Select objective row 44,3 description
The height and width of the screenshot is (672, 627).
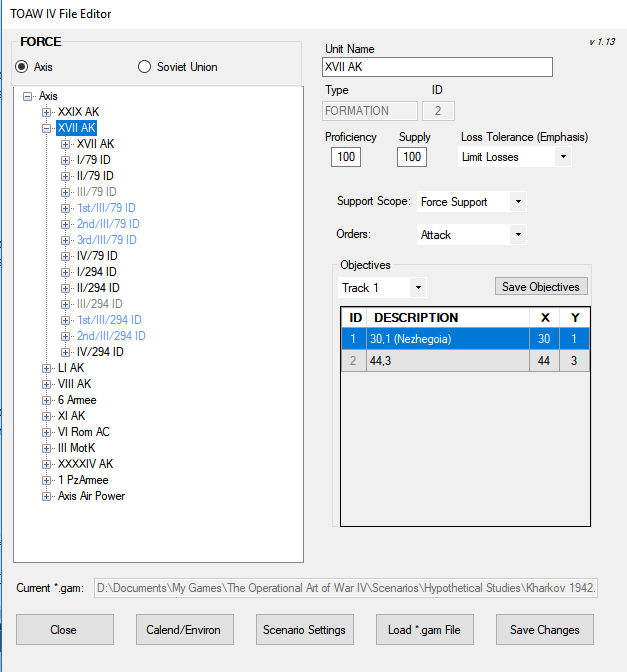point(448,361)
